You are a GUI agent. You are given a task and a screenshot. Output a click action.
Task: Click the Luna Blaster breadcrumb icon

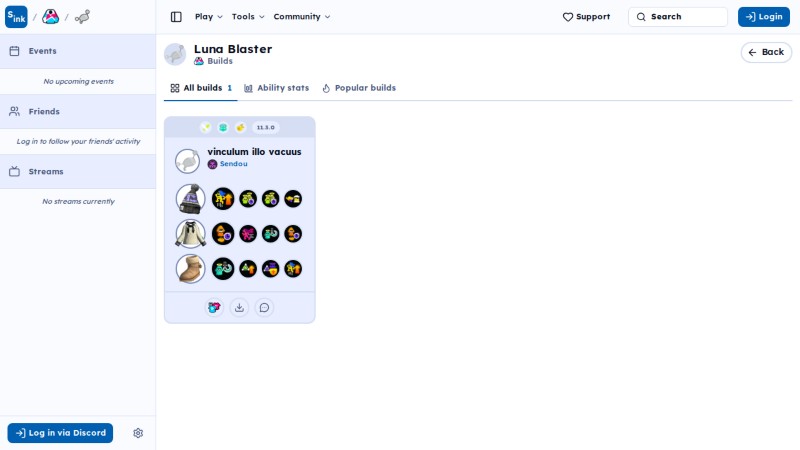pos(82,17)
